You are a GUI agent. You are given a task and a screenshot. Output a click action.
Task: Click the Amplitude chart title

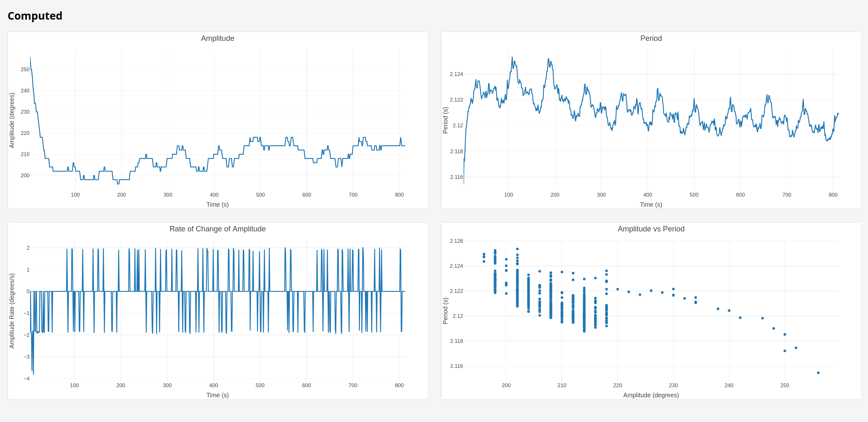click(217, 38)
